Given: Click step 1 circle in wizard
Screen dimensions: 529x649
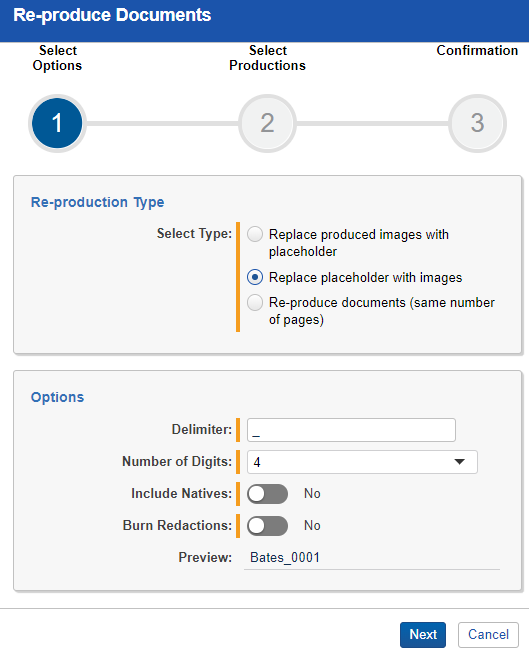Looking at the screenshot, I should click(x=57, y=123).
